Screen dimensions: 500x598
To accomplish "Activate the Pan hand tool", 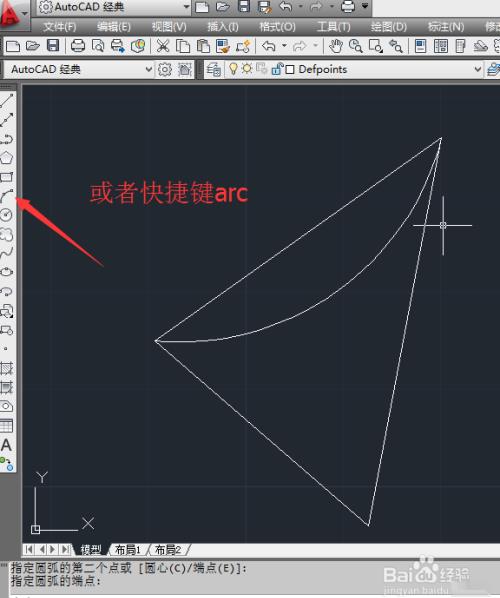I will [336, 46].
